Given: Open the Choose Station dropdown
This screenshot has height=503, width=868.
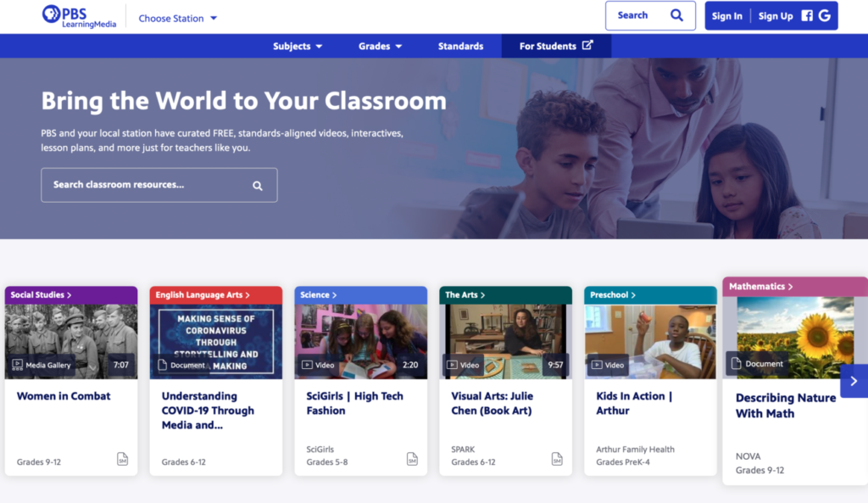Looking at the screenshot, I should 177,19.
